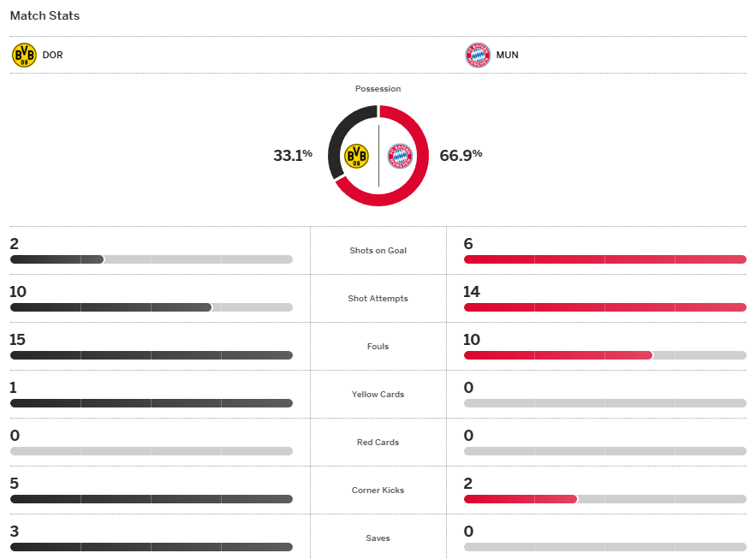Click the Red Cards stat label
The width and height of the screenshot is (756, 559).
[x=378, y=443]
